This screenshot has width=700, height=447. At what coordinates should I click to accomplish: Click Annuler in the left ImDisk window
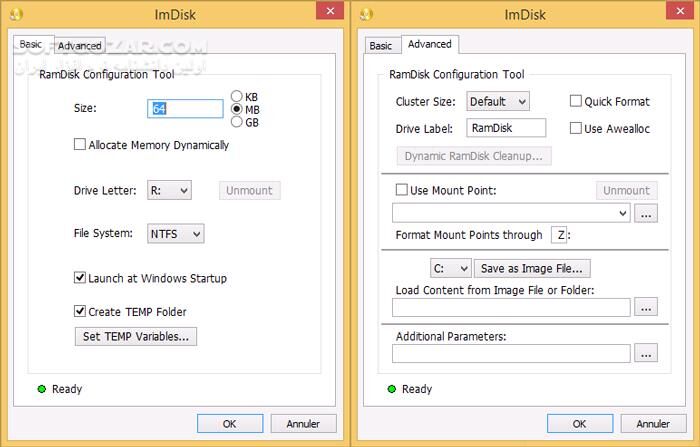coord(303,423)
